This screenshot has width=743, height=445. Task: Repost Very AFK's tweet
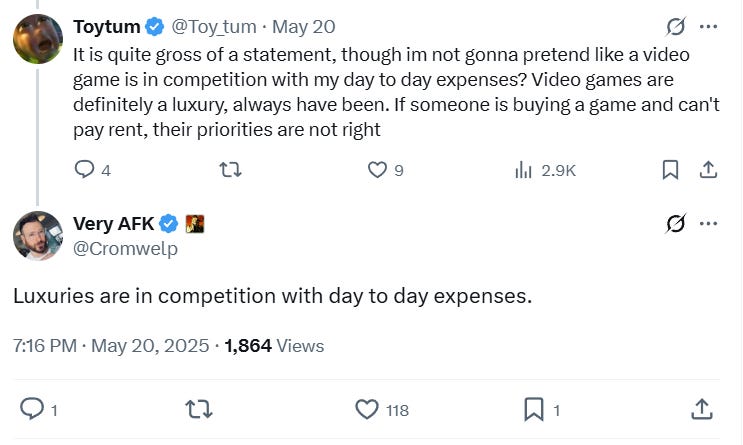[198, 408]
